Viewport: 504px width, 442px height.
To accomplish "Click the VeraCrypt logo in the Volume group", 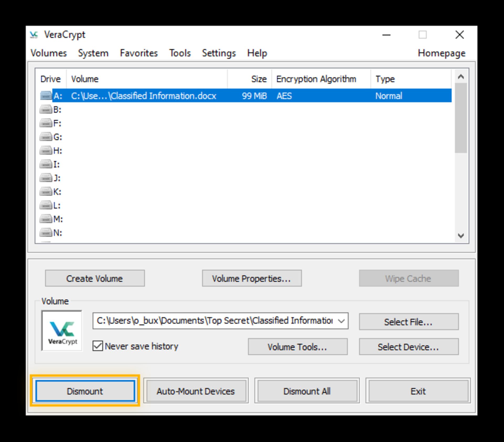I will pyautogui.click(x=62, y=331).
